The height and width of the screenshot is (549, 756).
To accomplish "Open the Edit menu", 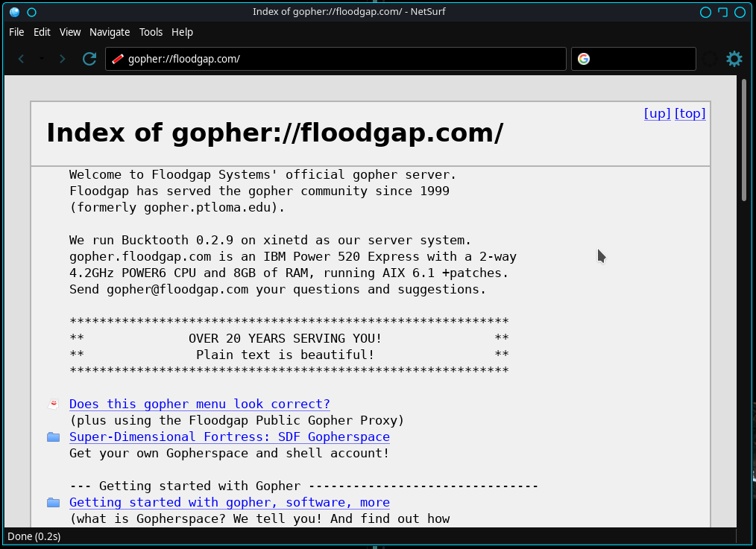I will point(42,32).
